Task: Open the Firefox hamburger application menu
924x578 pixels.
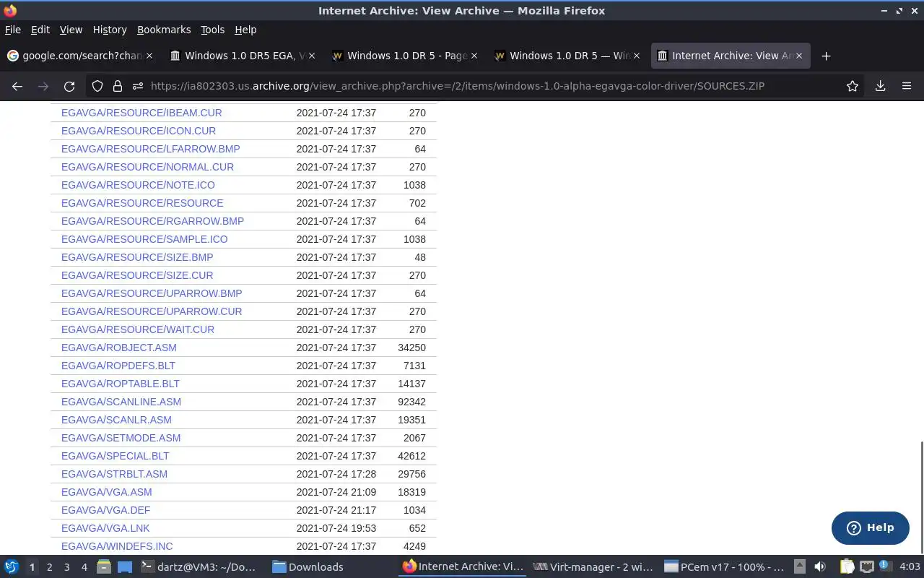Action: (x=907, y=86)
